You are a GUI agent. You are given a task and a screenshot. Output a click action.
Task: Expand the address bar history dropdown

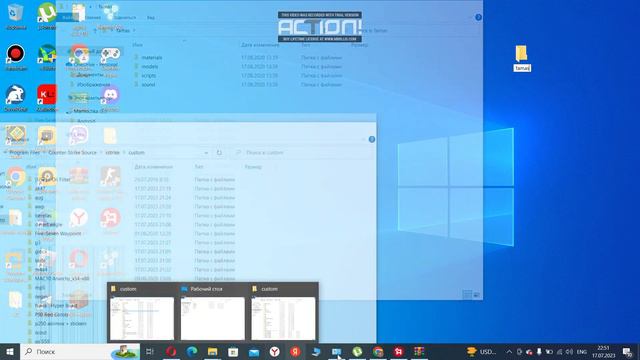click(206, 152)
